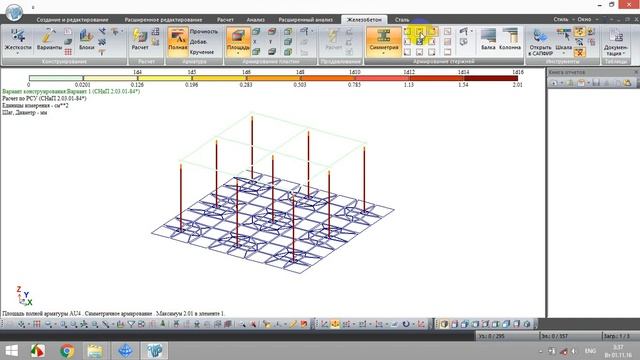
Task: Click the Y direction plate reinforcement icon
Action: click(x=271, y=42)
